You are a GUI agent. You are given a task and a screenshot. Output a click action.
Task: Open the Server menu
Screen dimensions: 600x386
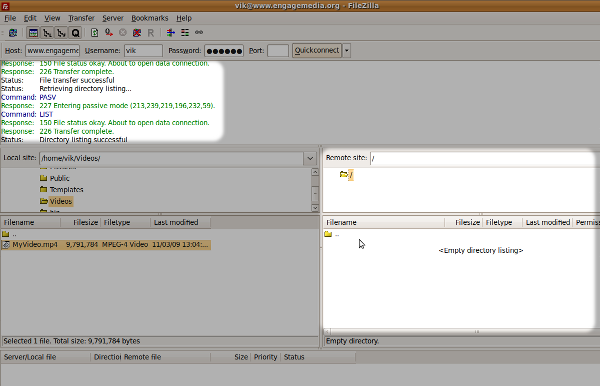click(x=113, y=18)
